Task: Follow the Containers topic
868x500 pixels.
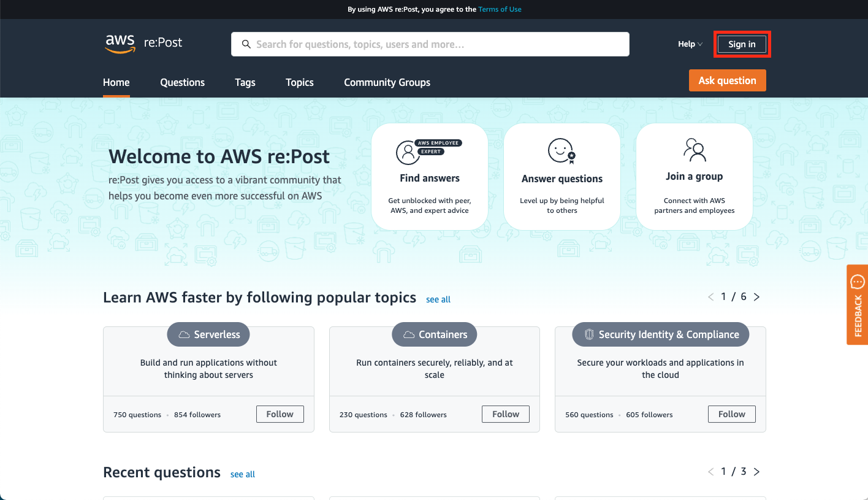Action: pyautogui.click(x=506, y=414)
